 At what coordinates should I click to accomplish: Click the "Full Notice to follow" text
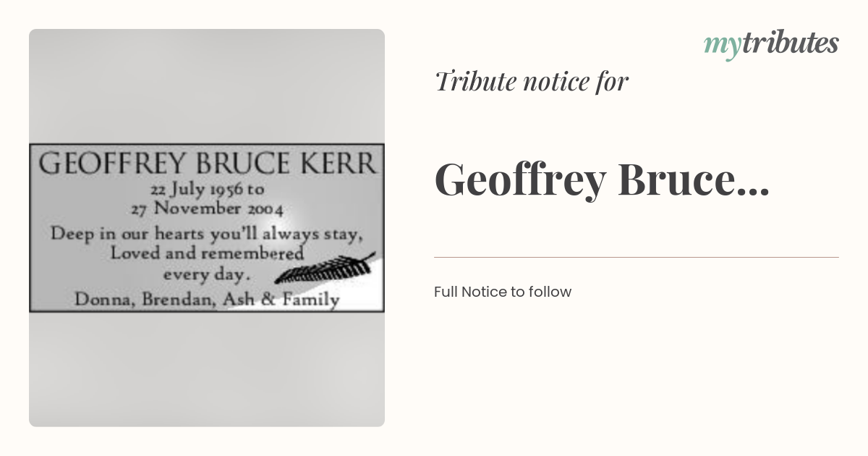(503, 292)
